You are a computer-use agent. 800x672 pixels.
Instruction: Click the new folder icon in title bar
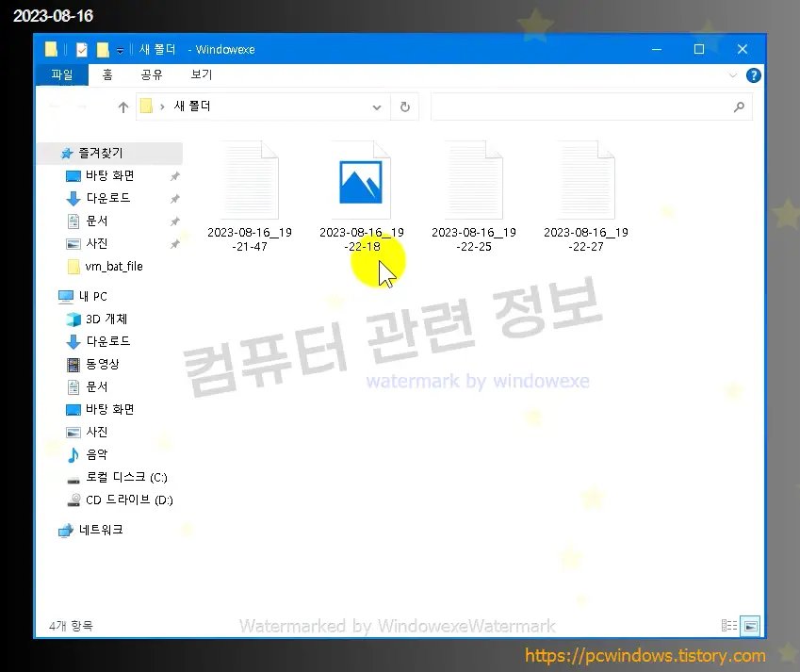103,50
